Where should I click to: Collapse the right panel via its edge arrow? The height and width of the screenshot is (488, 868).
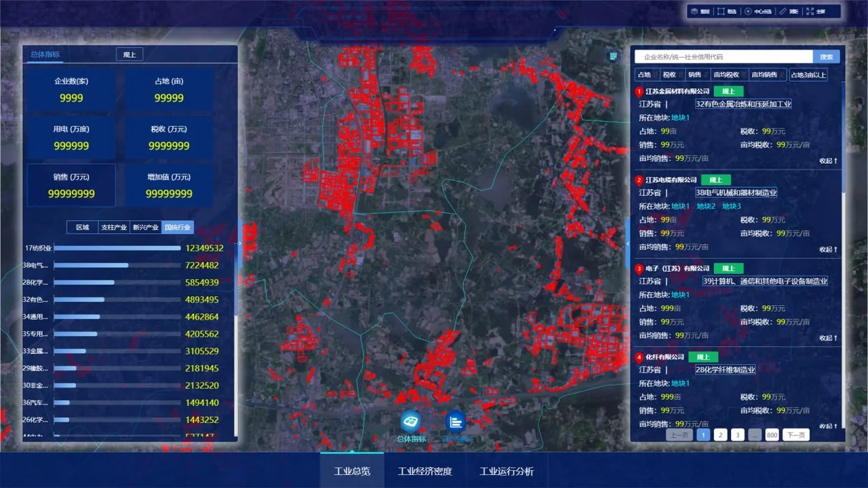[627, 243]
